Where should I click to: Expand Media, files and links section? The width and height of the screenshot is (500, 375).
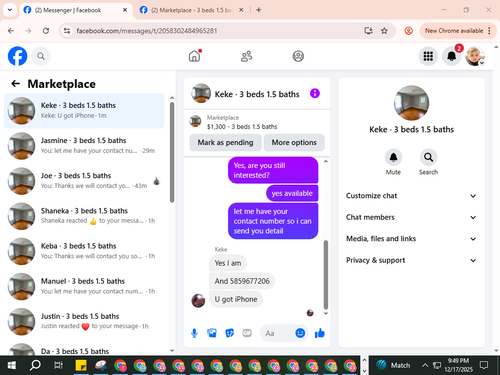coord(411,239)
